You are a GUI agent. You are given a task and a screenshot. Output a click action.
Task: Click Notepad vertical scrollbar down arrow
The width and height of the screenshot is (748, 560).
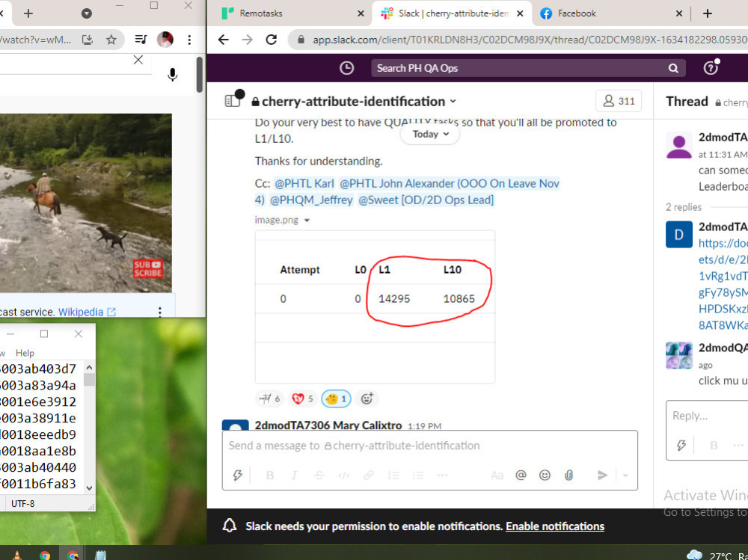pyautogui.click(x=89, y=488)
